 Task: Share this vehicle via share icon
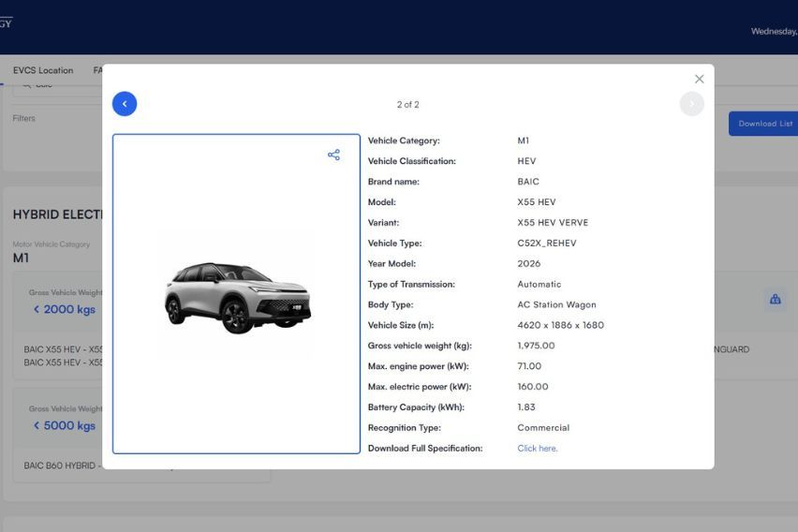click(333, 155)
